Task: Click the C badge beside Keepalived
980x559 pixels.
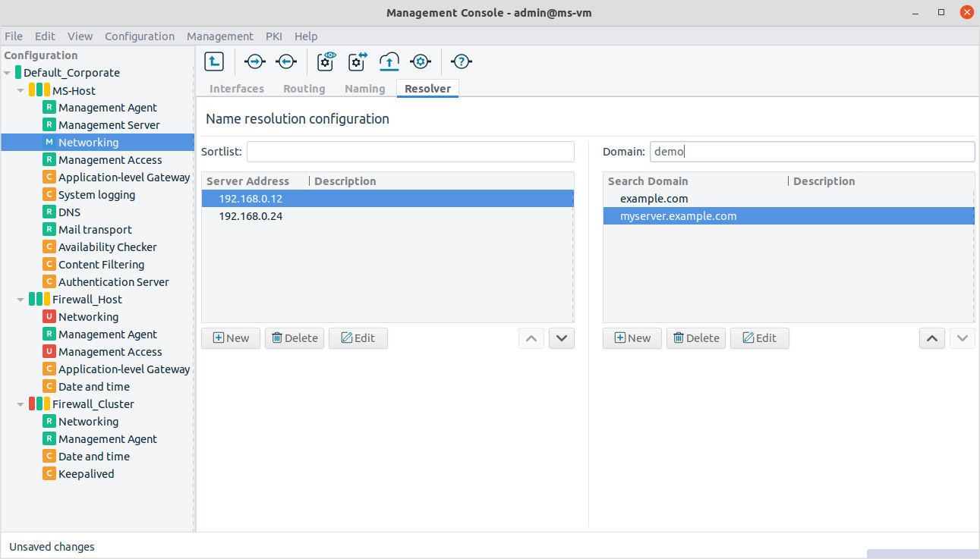Action: click(x=49, y=473)
